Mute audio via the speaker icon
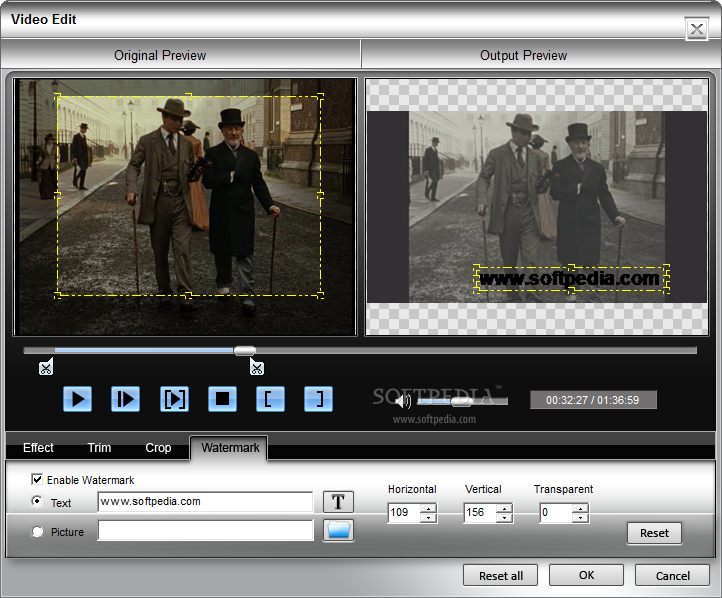 point(403,401)
